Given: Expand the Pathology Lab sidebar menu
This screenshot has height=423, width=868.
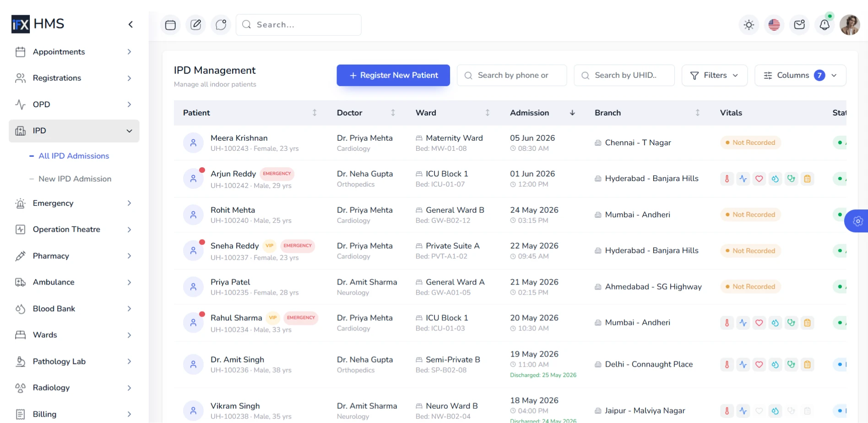Looking at the screenshot, I should (74, 362).
